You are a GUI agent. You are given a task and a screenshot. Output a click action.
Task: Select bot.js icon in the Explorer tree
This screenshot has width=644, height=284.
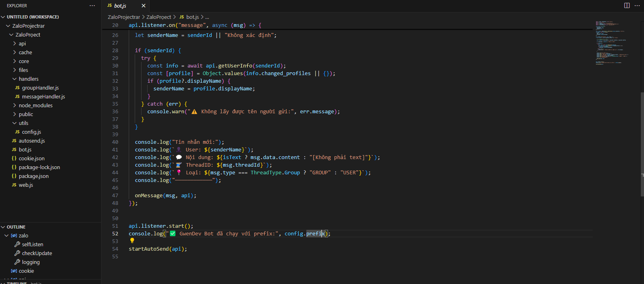14,149
